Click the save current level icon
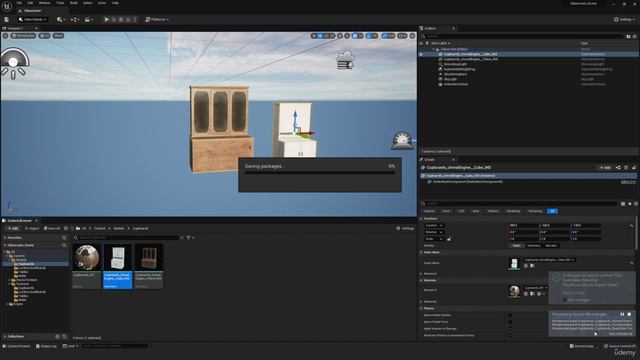Screen dimensions: 640x360 7,19
